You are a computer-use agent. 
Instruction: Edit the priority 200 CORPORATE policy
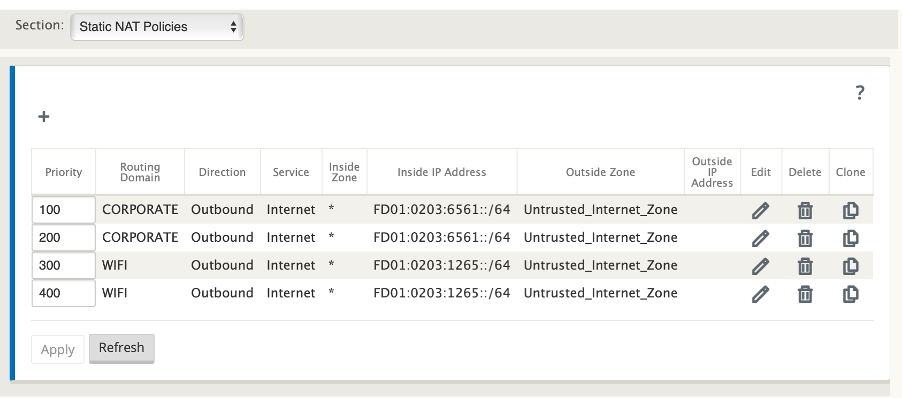click(x=760, y=238)
